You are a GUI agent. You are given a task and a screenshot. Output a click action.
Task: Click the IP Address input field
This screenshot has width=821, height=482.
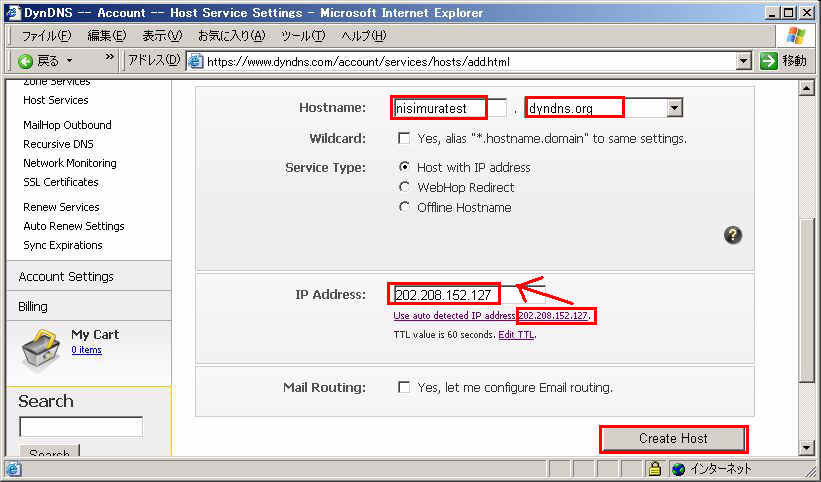click(469, 295)
